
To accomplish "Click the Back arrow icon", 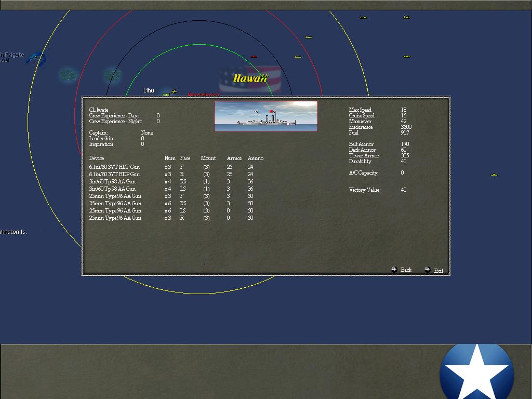I will [394, 270].
